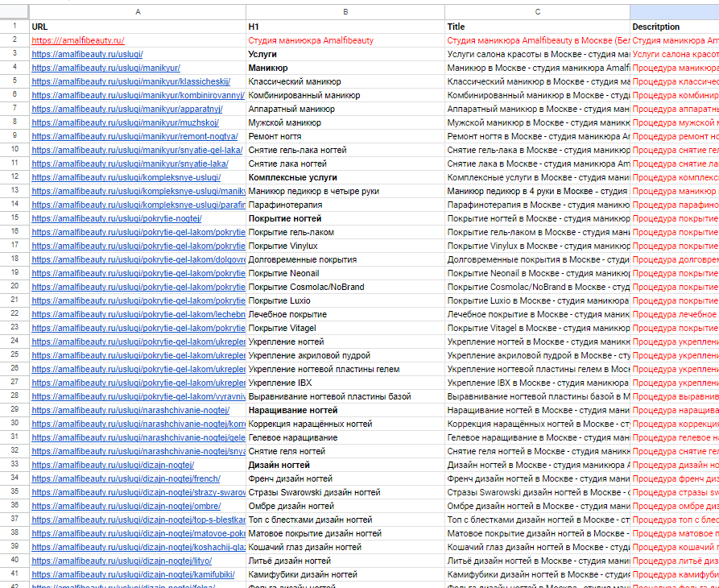719x588 pixels.
Task: Open the dizajn-nogtej/strazy-swarov link
Action: (138, 493)
